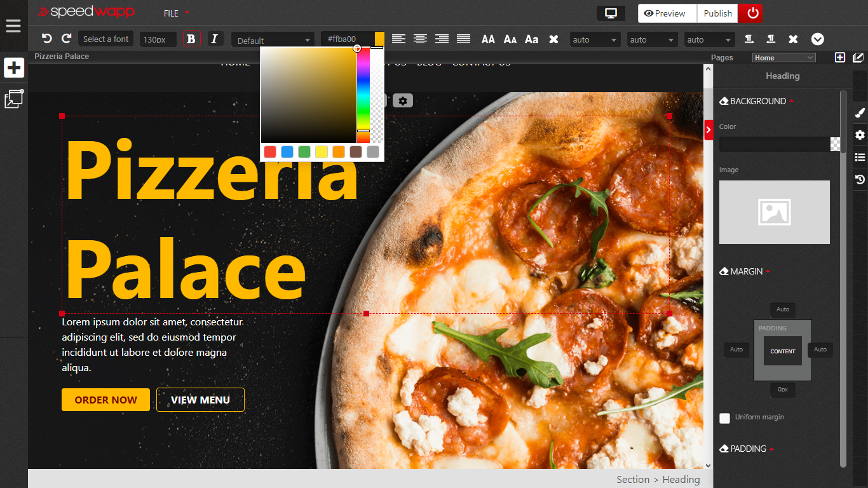Viewport: 868px width, 488px height.
Task: Align text left
Action: (398, 39)
